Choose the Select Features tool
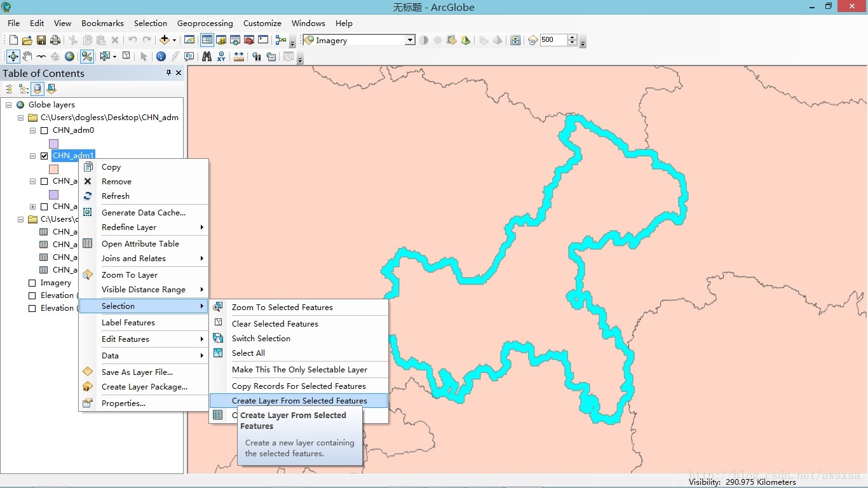 click(x=104, y=57)
